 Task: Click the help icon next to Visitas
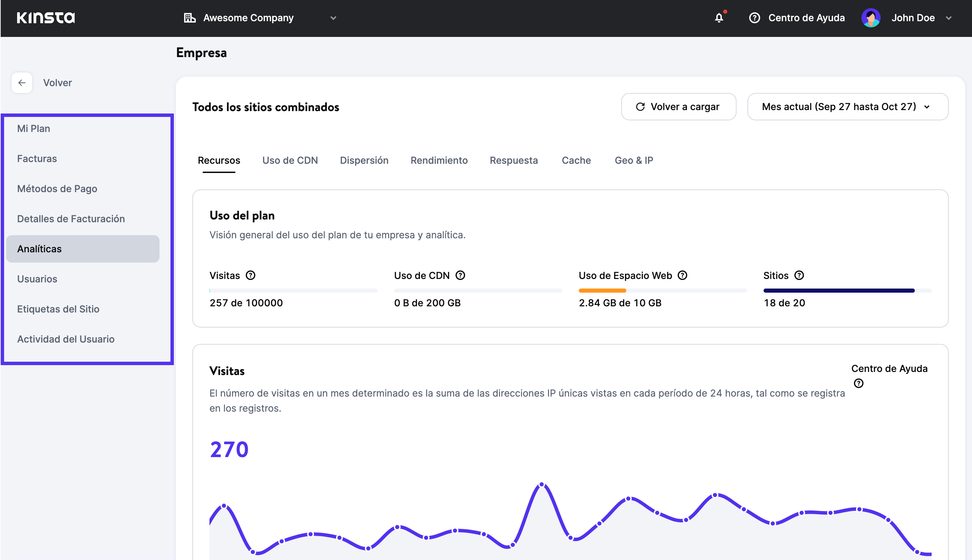click(x=251, y=276)
